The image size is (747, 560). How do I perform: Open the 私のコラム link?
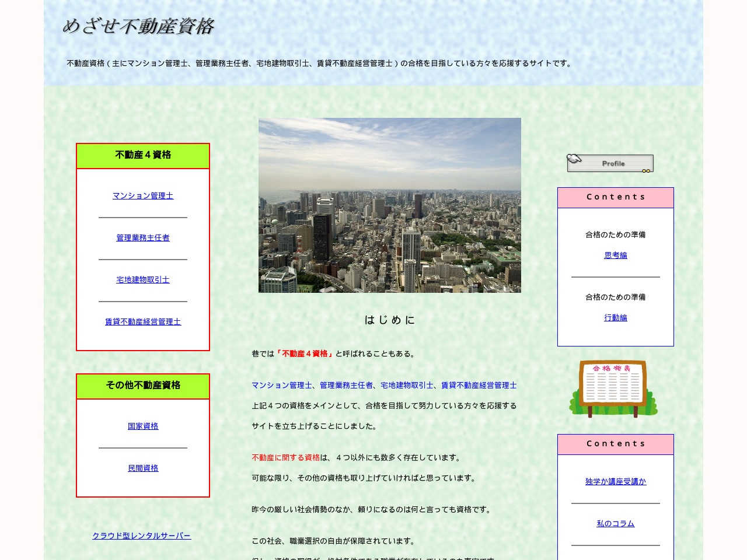pyautogui.click(x=616, y=524)
